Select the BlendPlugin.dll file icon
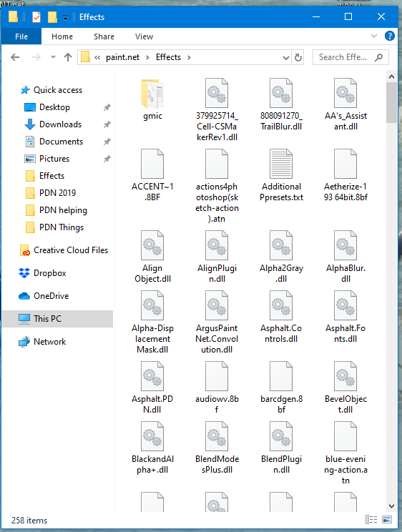 coord(281,436)
